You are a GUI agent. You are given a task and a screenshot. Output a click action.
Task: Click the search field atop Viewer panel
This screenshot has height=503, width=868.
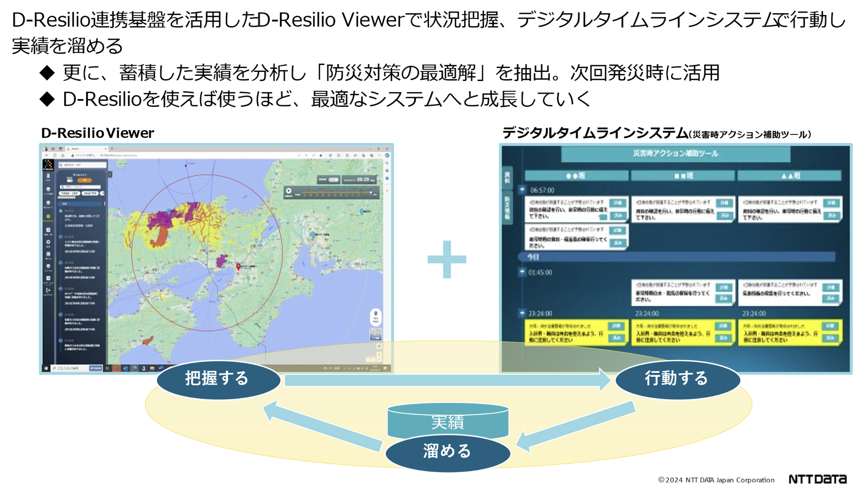pos(82,165)
